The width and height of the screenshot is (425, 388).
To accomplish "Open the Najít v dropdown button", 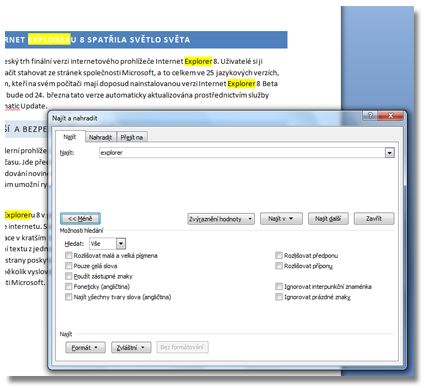I will 281,219.
